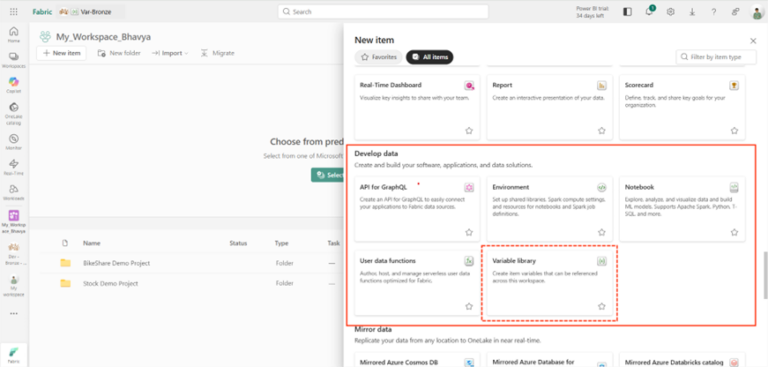Screen dimensions: 768x367
Task: Open Mirrored Azure Cosmos DB card
Action: [417, 360]
